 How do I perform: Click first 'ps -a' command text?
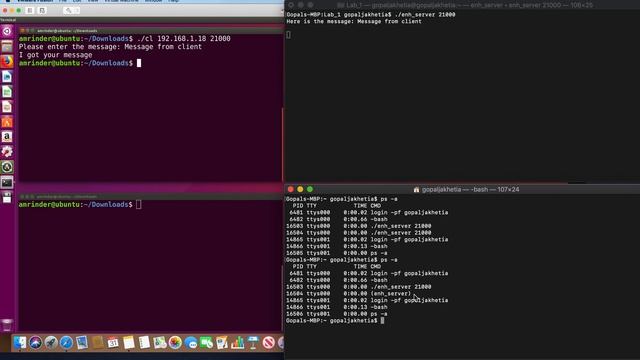tap(389, 199)
